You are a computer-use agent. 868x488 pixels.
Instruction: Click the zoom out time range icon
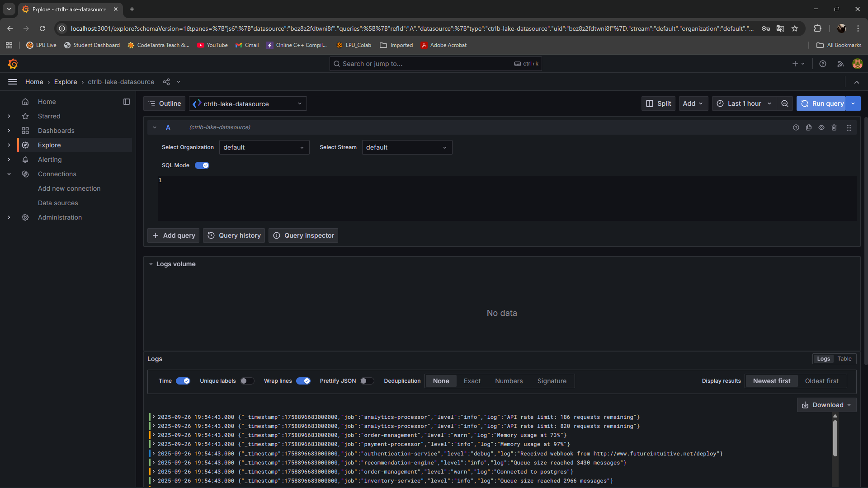[785, 103]
